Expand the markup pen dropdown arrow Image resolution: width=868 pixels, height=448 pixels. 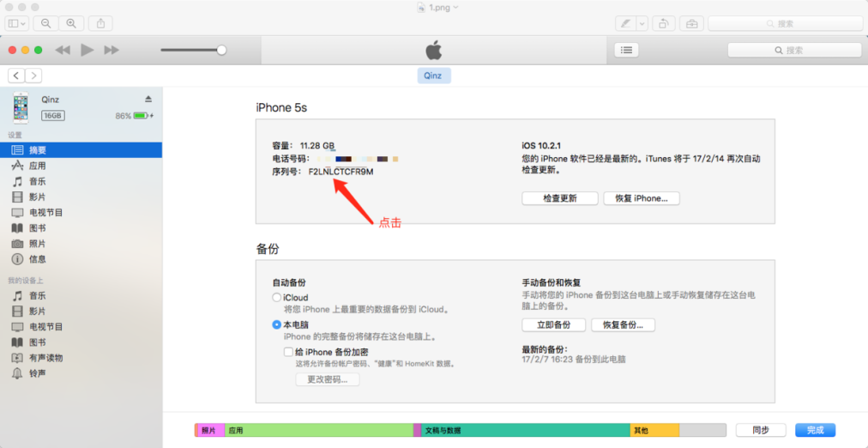(642, 23)
